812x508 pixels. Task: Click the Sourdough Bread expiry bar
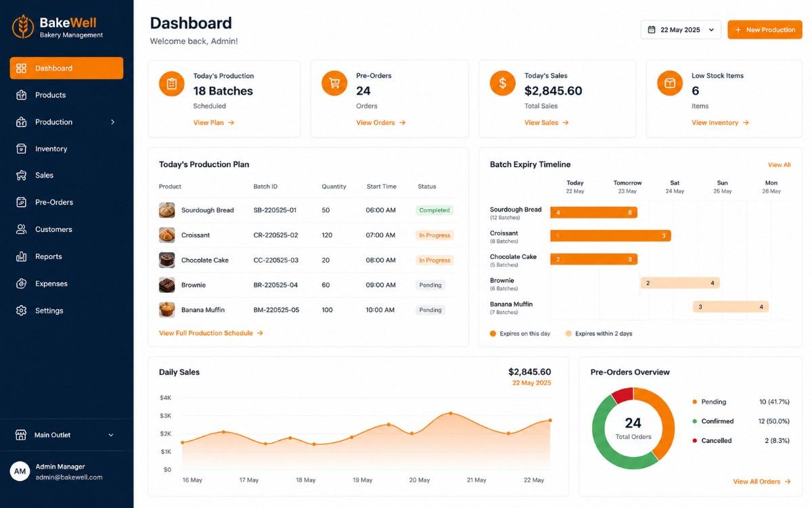[594, 212]
